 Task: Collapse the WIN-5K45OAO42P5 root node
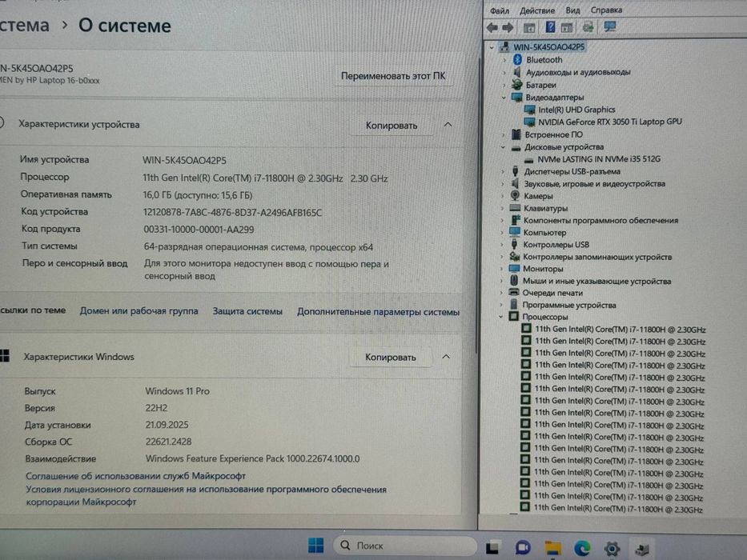(492, 47)
